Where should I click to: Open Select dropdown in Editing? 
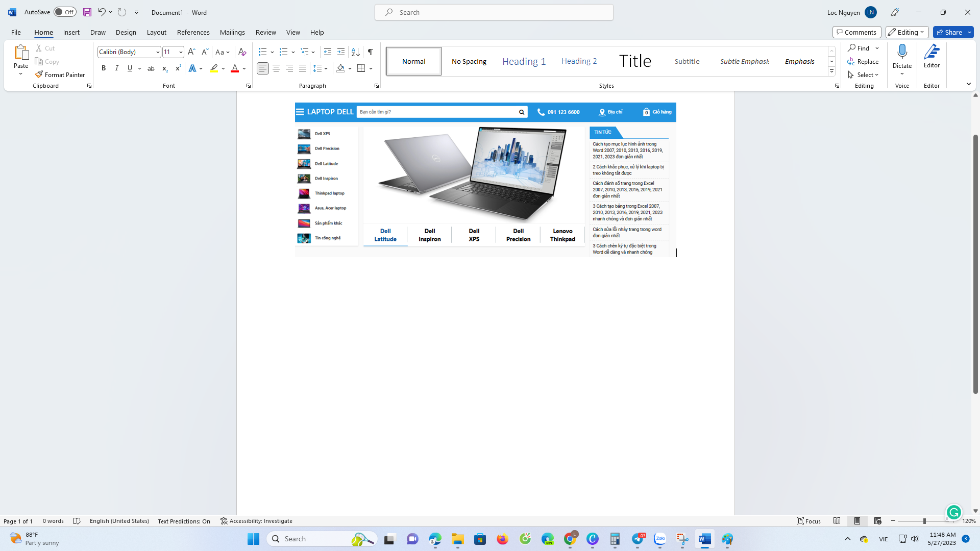pos(863,75)
